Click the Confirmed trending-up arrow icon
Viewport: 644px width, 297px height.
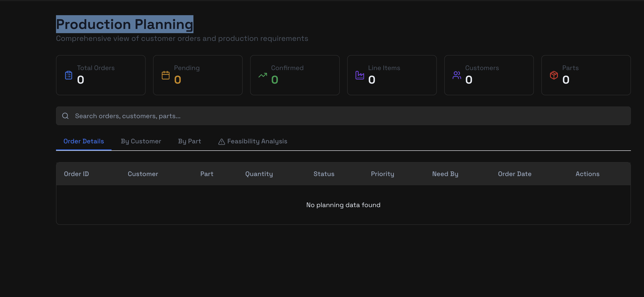[262, 75]
